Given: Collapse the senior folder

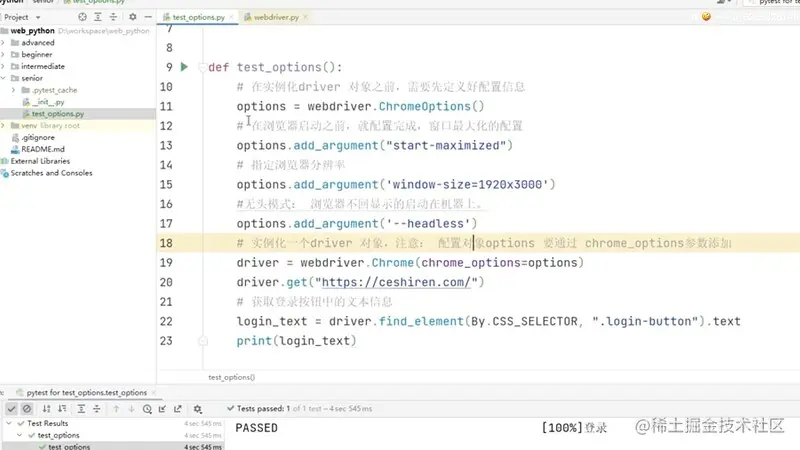Looking at the screenshot, I should point(3,78).
